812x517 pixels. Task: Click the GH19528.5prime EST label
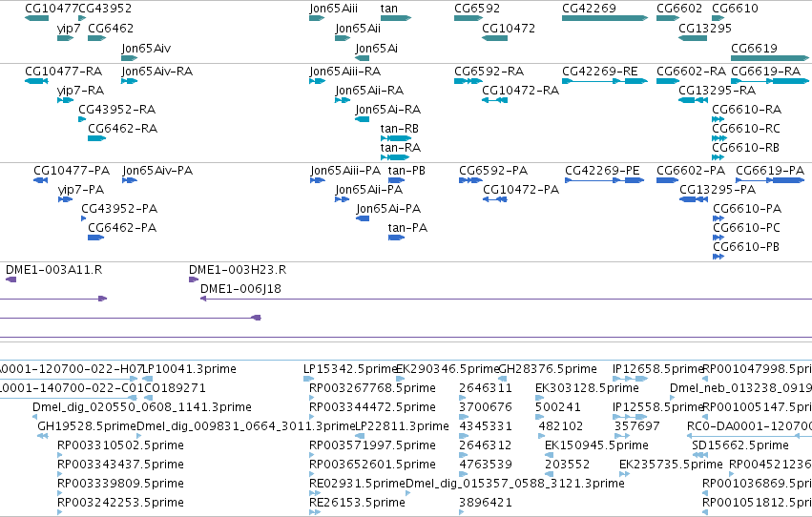coord(87,426)
